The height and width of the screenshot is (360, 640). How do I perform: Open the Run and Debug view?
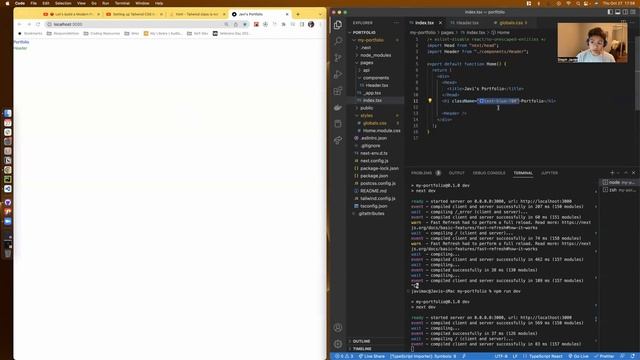[338, 74]
